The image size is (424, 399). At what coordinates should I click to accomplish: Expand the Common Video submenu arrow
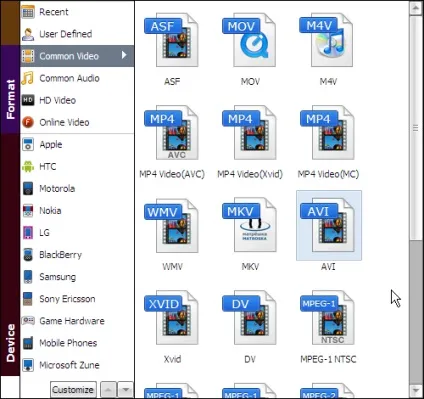point(124,55)
